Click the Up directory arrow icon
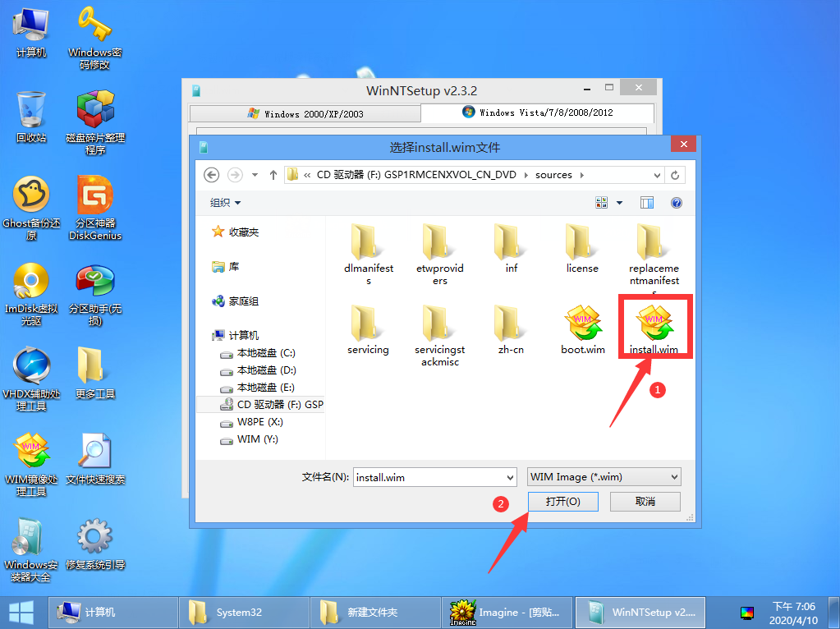The height and width of the screenshot is (629, 840). [273, 175]
